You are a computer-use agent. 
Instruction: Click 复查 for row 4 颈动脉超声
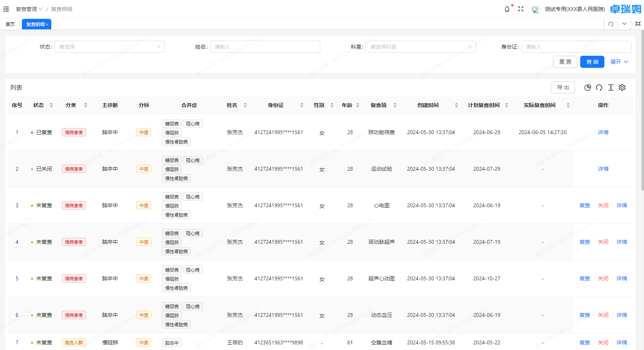pos(585,242)
